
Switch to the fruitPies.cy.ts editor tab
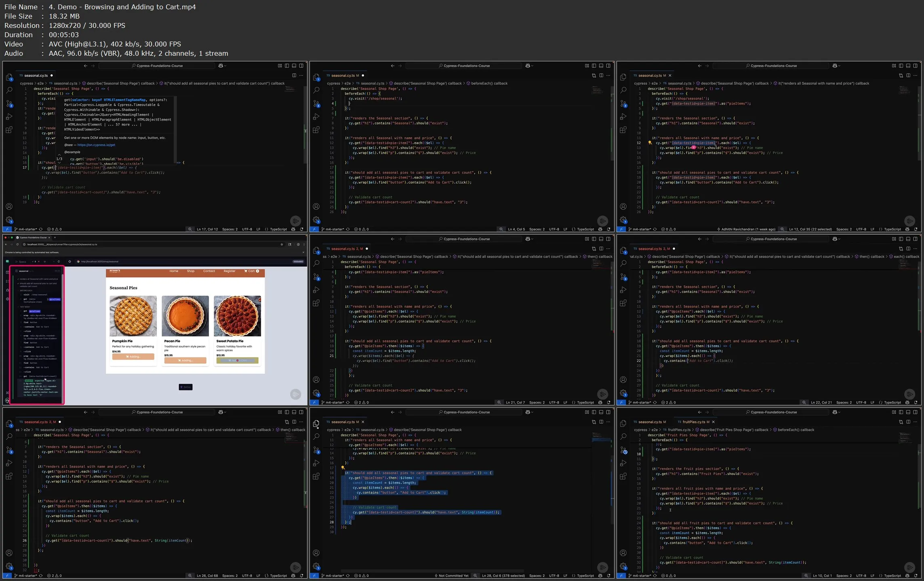(694, 422)
